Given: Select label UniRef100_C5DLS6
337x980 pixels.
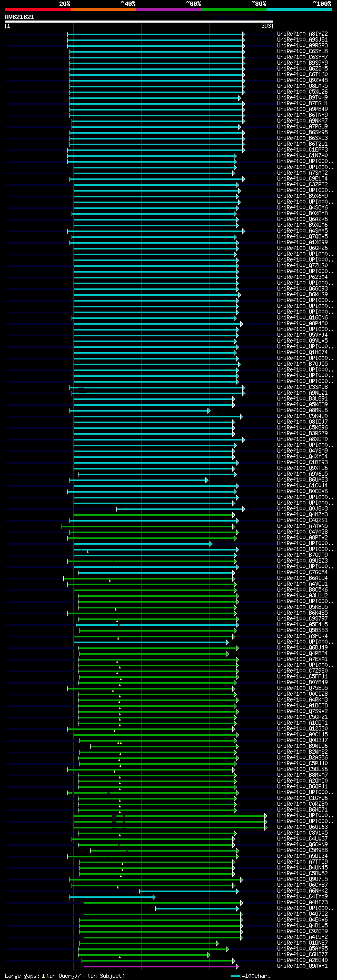Looking at the screenshot, I should pos(302,769).
